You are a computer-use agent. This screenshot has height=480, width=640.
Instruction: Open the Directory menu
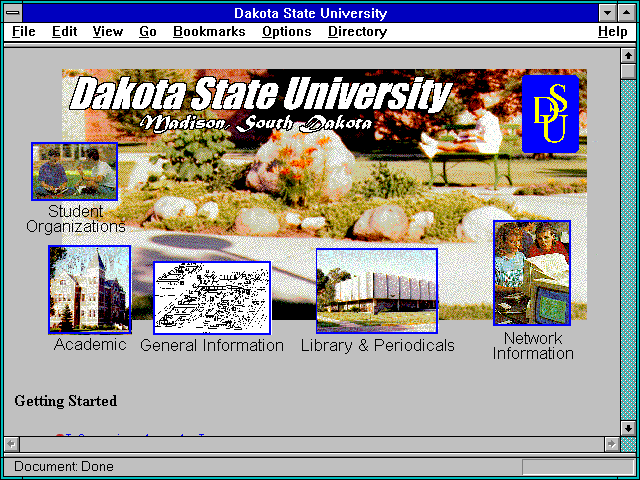[358, 31]
